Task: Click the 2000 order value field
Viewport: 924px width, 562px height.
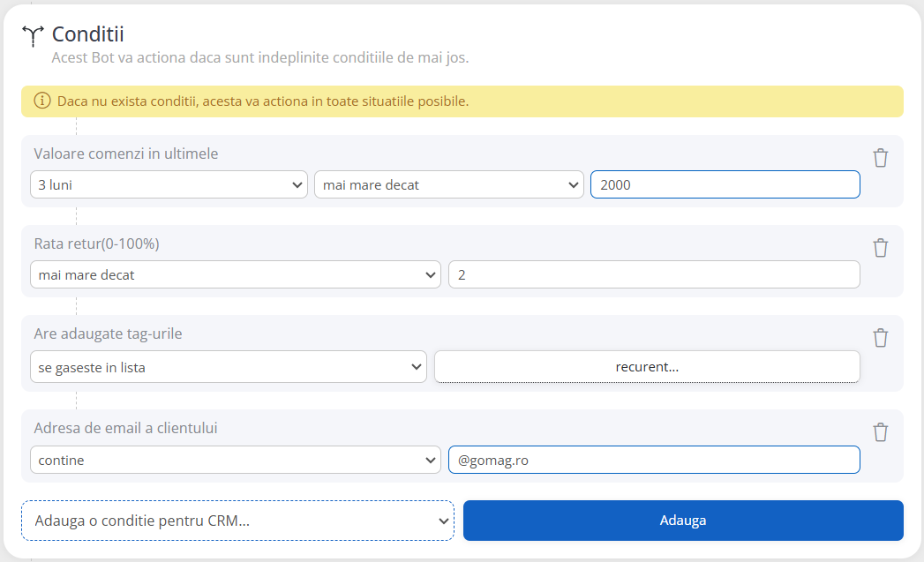Action: (x=724, y=184)
